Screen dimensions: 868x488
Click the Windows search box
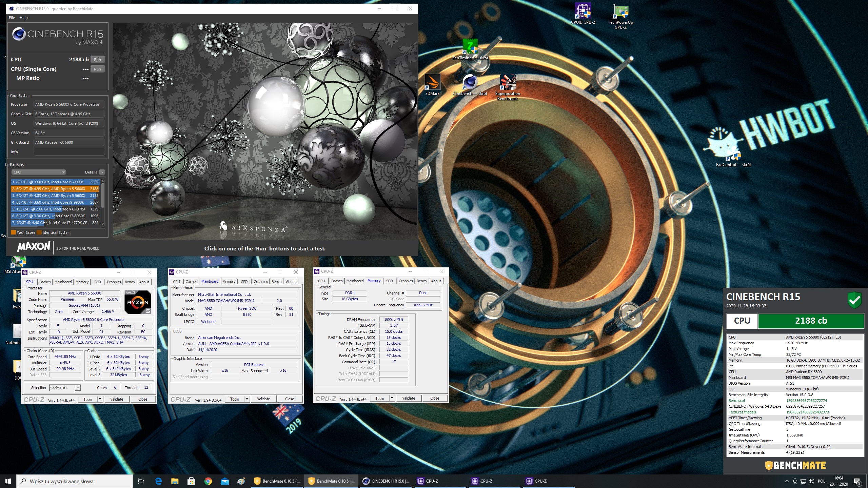click(x=75, y=481)
